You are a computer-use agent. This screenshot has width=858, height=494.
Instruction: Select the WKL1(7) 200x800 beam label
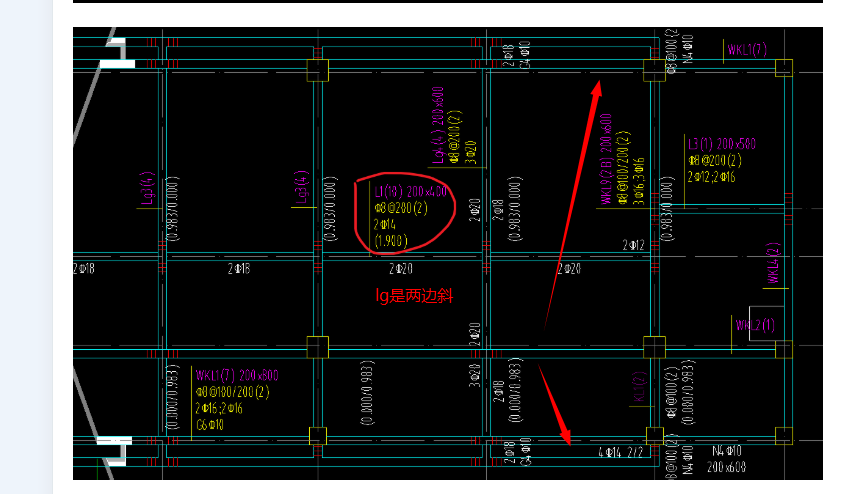[237, 375]
